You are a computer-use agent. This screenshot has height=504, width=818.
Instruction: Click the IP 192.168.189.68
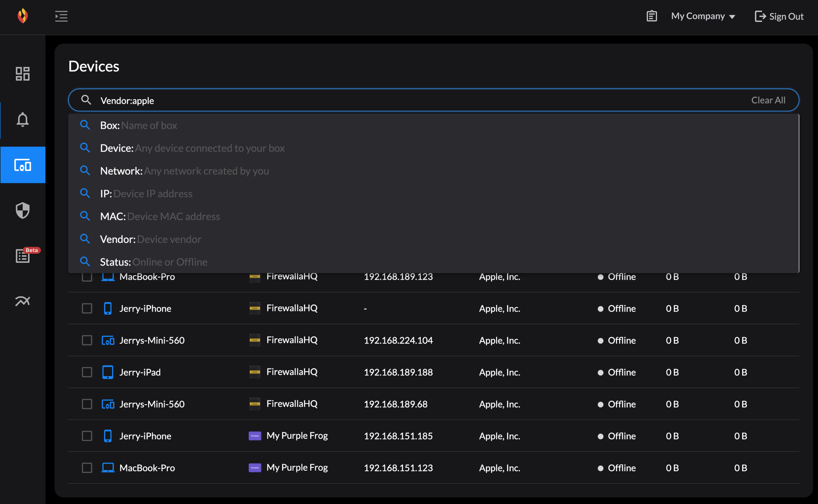(395, 404)
